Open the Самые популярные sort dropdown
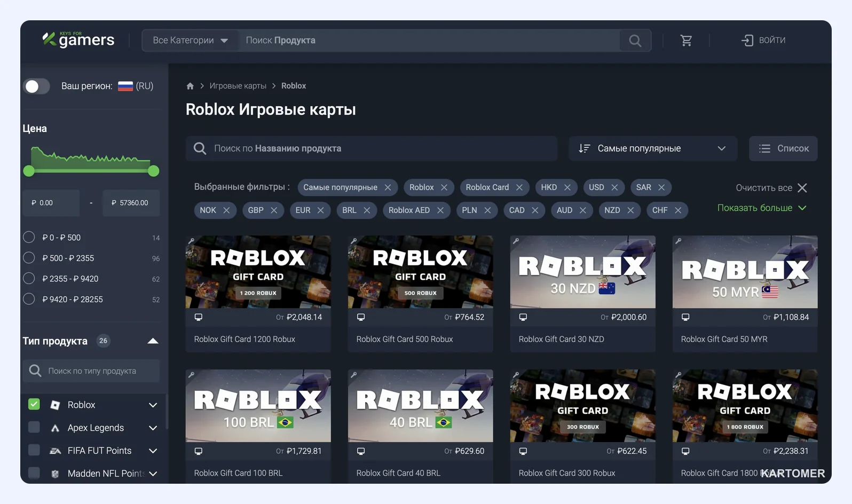The image size is (852, 504). pos(653,148)
